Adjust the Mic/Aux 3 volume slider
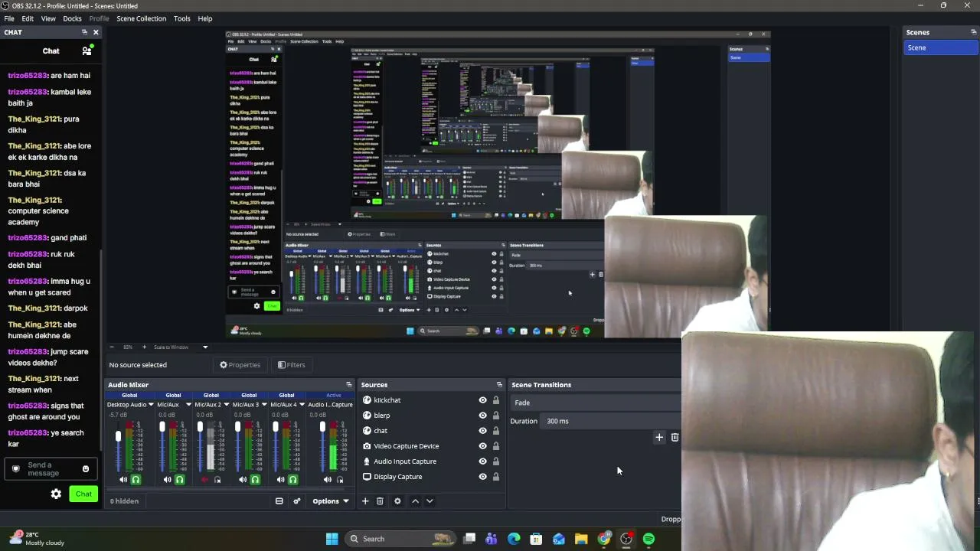Viewport: 980px width, 551px height. coord(237,446)
